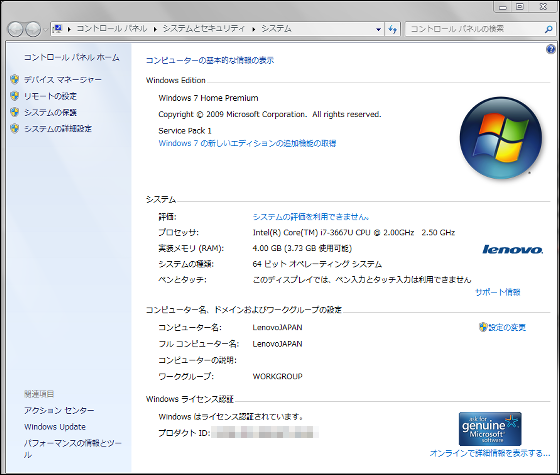Open the recent pages dropdown beside navigation arrows
This screenshot has width=560, height=475.
click(x=45, y=30)
